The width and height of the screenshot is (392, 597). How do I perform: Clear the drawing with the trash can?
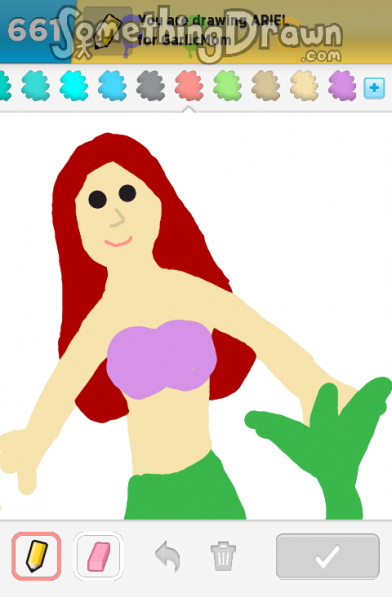[223, 556]
